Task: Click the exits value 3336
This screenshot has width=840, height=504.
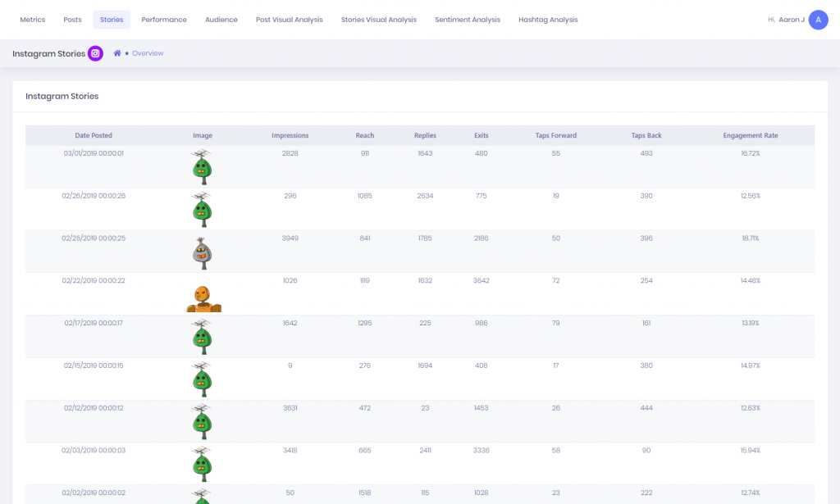Action: coord(481,451)
